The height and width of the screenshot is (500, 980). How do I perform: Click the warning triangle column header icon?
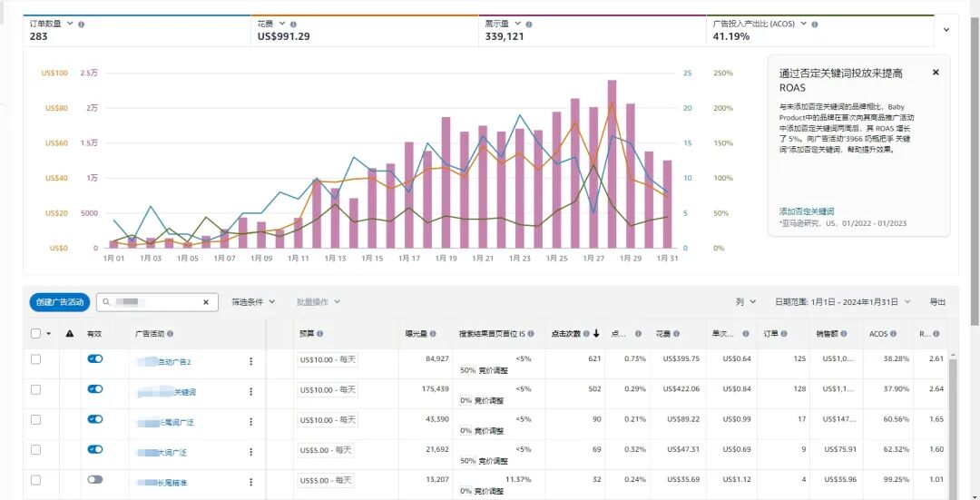[x=70, y=334]
